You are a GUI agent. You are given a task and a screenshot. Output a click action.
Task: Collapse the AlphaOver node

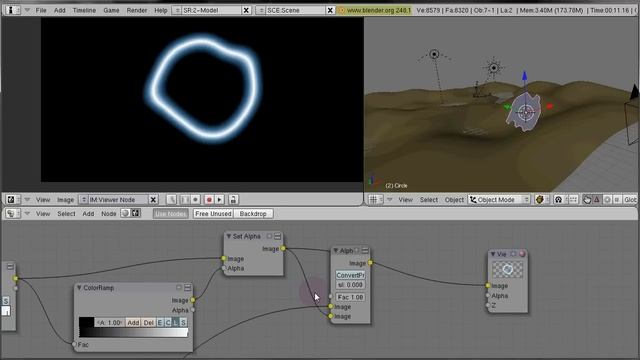coord(336,251)
